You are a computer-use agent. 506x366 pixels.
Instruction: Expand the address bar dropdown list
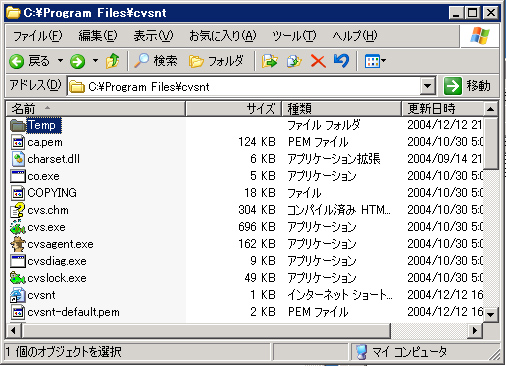pos(428,87)
